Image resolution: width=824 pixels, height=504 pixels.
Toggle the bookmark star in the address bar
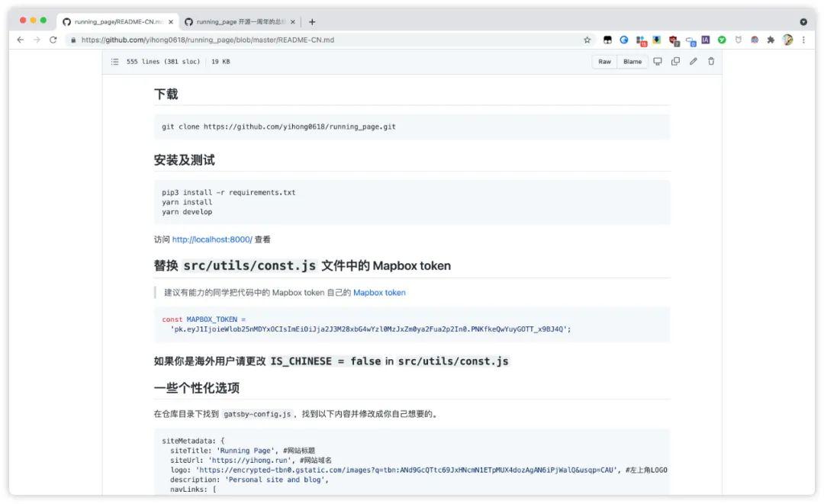[x=587, y=39]
